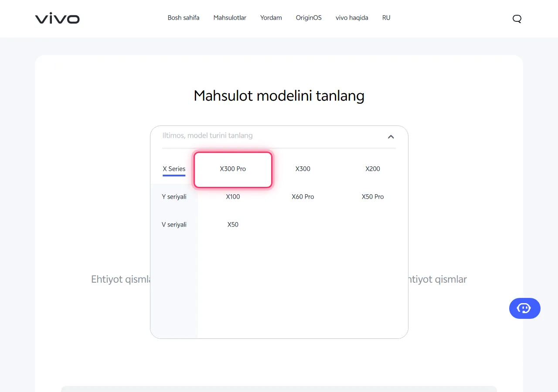Choose the X50 Pro model
The height and width of the screenshot is (392, 558).
373,197
